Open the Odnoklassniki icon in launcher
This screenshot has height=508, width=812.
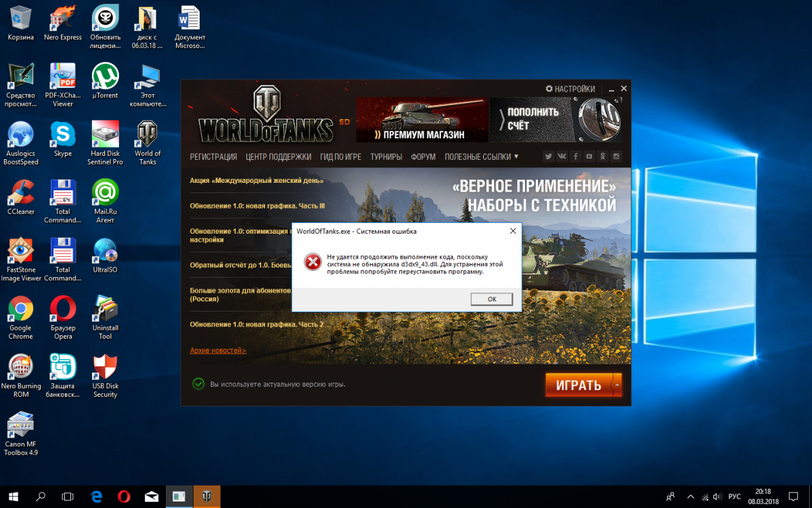pyautogui.click(x=603, y=156)
